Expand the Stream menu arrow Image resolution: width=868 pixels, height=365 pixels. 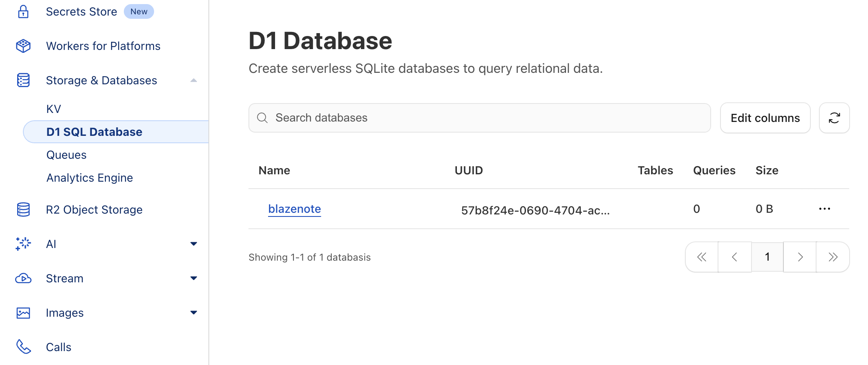click(x=194, y=278)
